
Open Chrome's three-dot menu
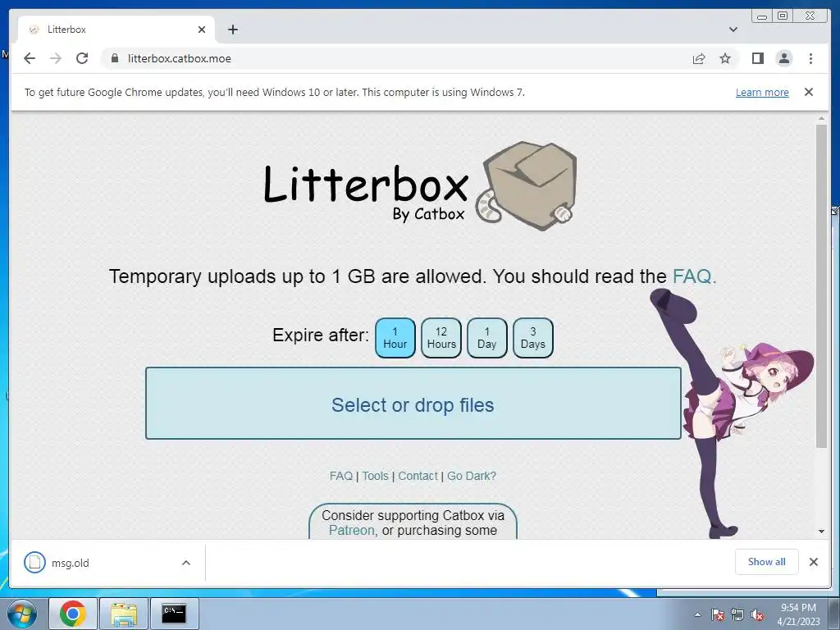point(810,58)
